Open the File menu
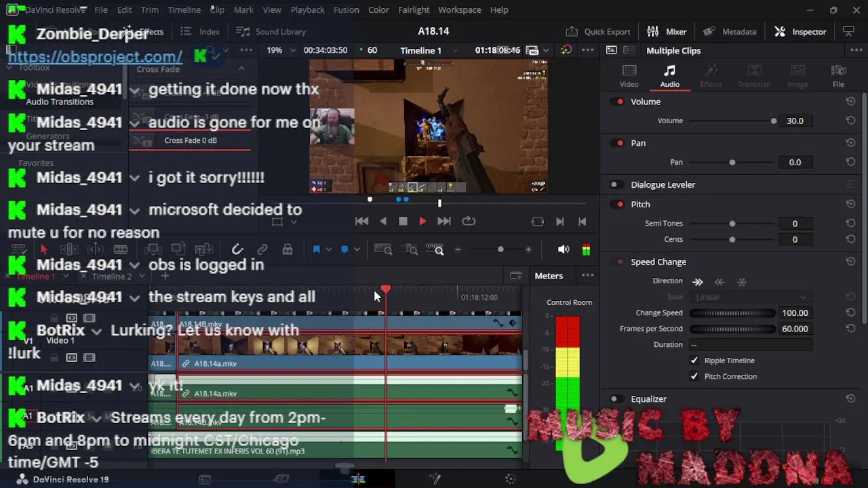868x488 pixels. point(101,9)
